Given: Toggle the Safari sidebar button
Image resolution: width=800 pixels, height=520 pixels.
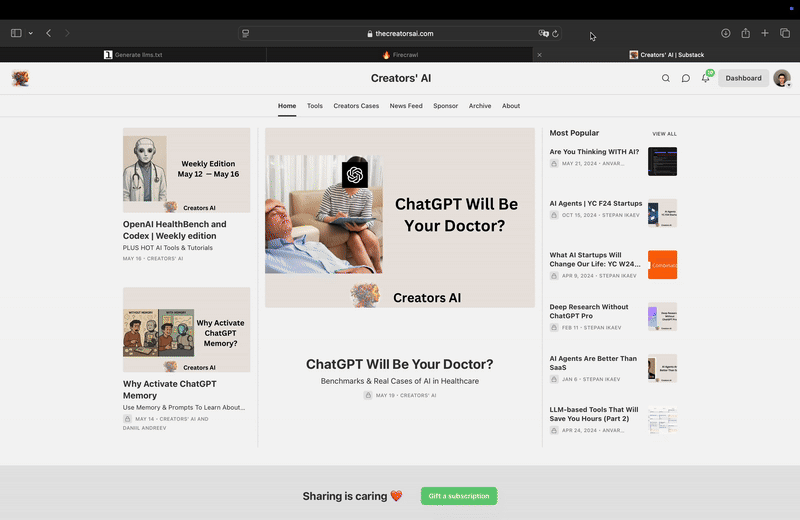Looking at the screenshot, I should [x=16, y=33].
